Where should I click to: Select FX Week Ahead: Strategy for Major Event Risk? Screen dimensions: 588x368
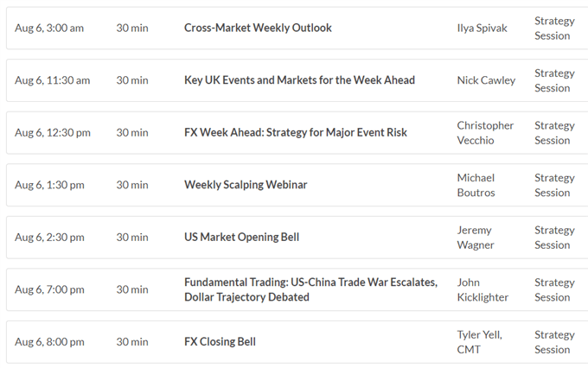[296, 133]
